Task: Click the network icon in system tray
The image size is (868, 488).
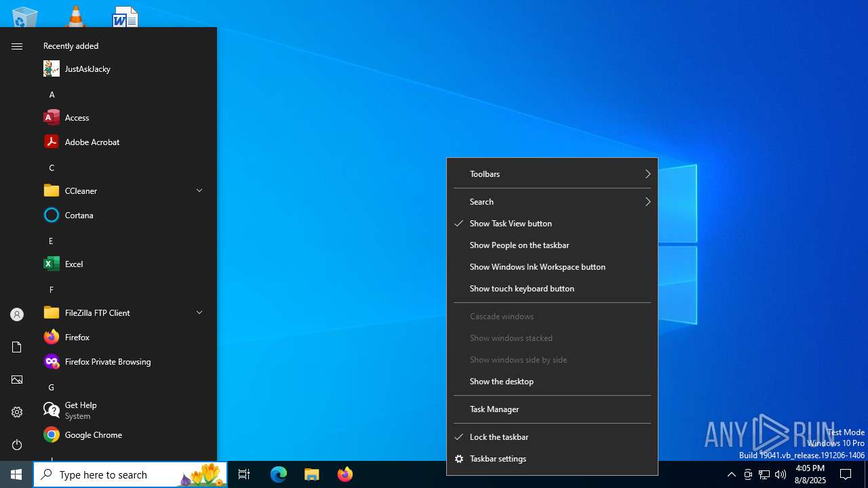Action: [x=764, y=474]
